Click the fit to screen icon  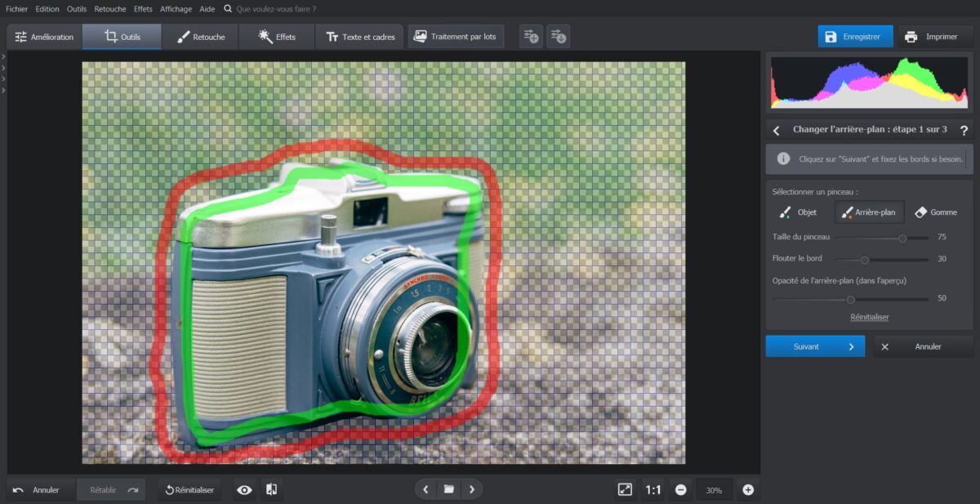pos(625,489)
